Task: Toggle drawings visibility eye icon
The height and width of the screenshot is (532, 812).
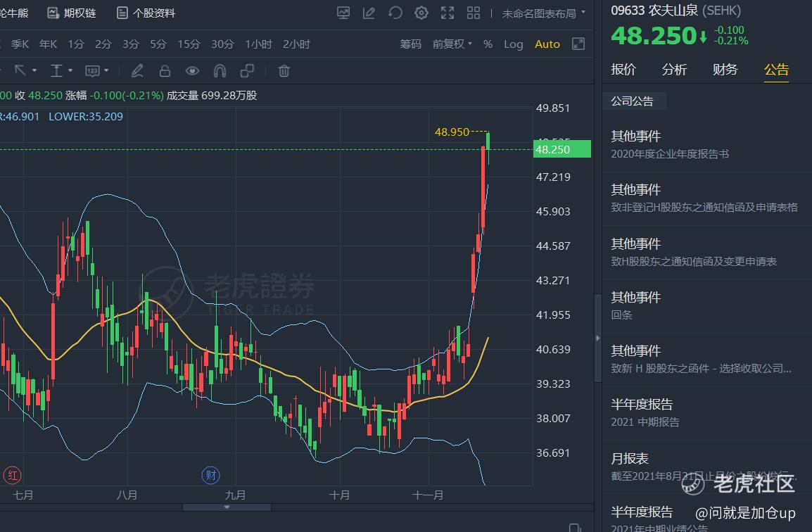Action: 192,71
